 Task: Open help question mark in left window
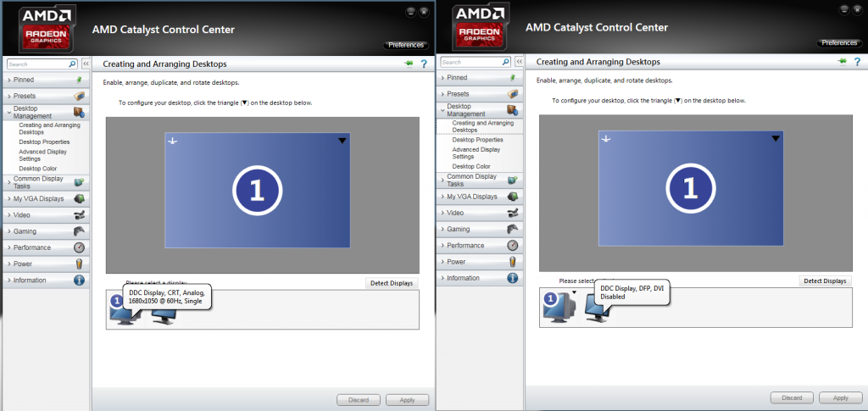coord(424,64)
